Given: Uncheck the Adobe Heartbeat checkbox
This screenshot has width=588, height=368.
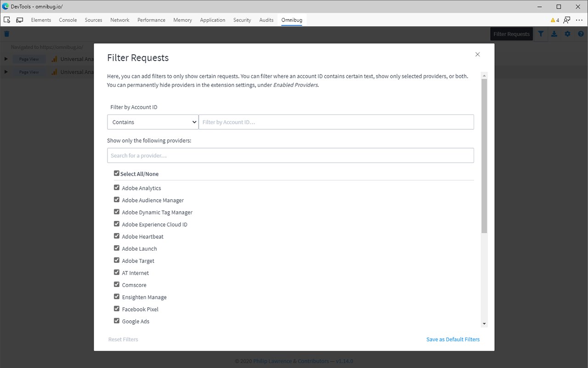Looking at the screenshot, I should [x=117, y=236].
